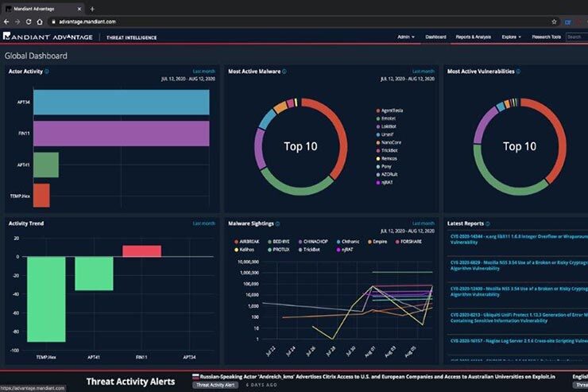Bookmark page with the star icon
This screenshot has width=588, height=392.
[x=554, y=21]
